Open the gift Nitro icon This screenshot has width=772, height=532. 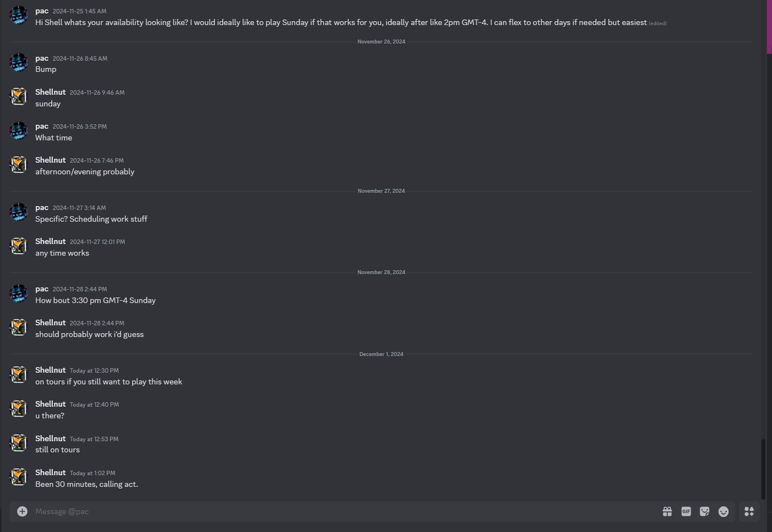667,511
